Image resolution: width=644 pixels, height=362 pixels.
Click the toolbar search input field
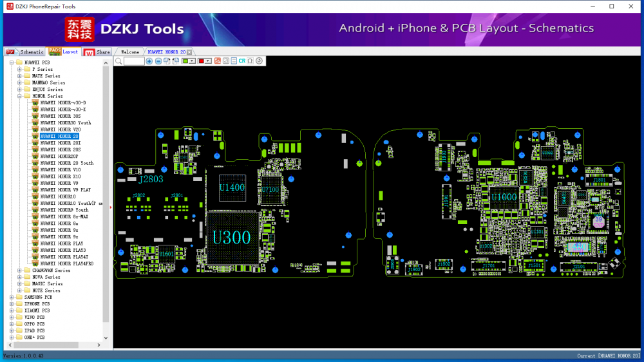point(134,61)
